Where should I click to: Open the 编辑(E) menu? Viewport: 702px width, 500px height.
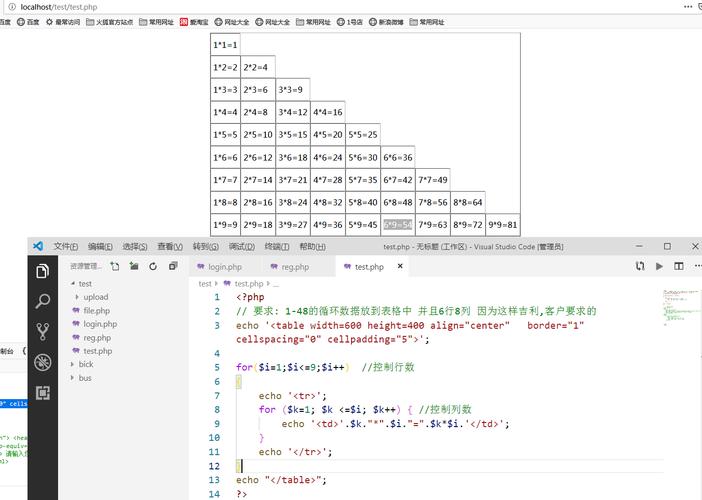(100, 246)
